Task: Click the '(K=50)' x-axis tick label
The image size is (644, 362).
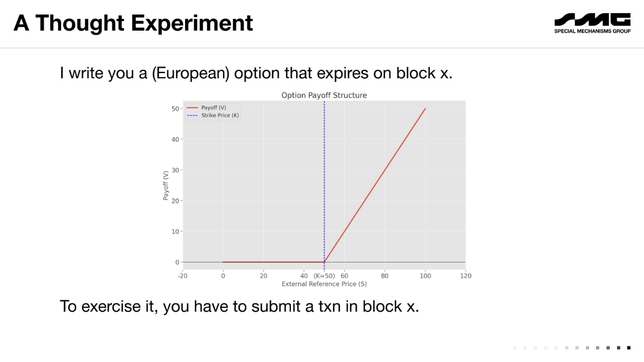Action: [324, 276]
